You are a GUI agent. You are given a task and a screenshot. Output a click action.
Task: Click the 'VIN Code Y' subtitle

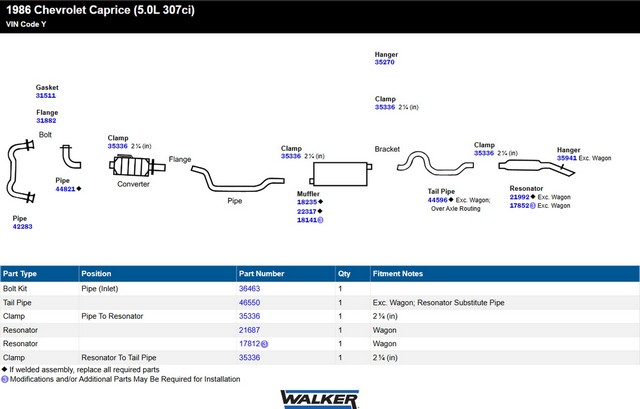pos(26,24)
